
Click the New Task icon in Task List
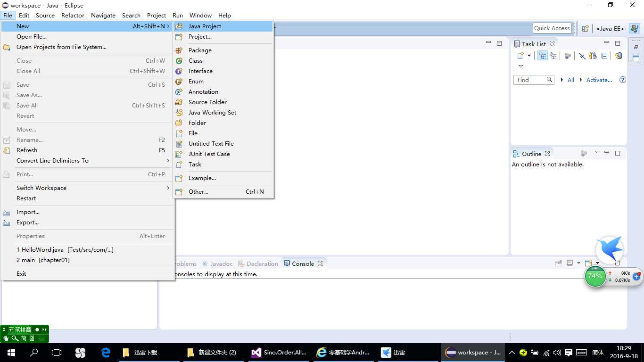[x=520, y=56]
